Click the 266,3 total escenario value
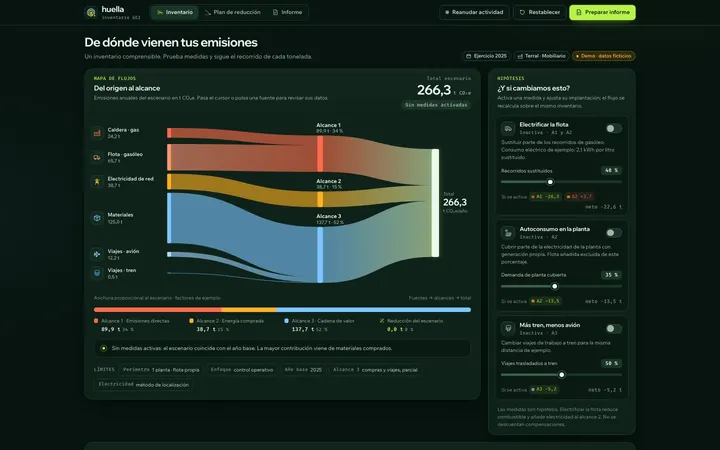The width and height of the screenshot is (720, 450). click(434, 90)
